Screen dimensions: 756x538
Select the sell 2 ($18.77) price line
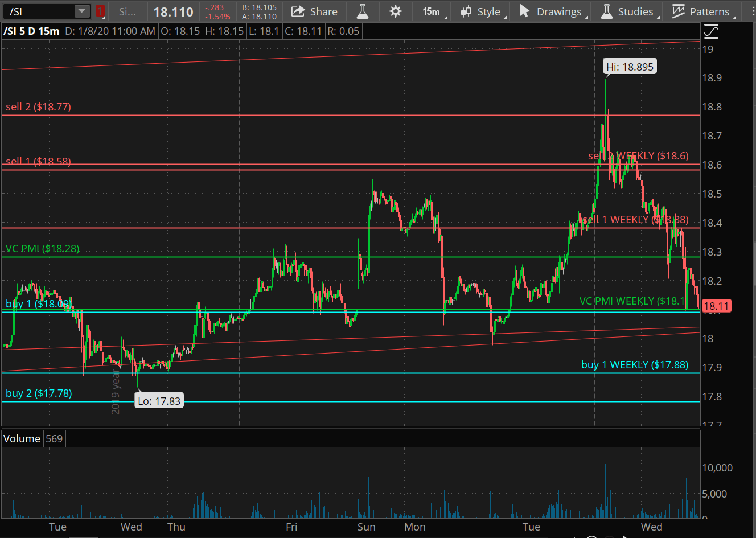tap(38, 106)
